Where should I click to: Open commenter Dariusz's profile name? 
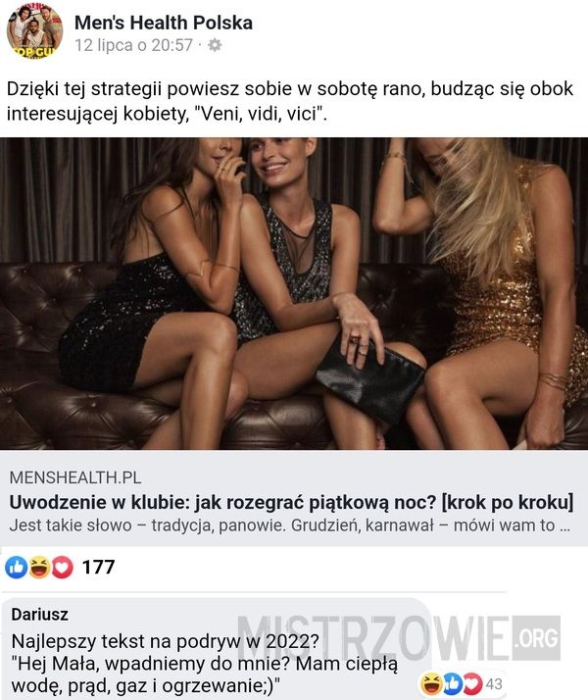coord(40,615)
